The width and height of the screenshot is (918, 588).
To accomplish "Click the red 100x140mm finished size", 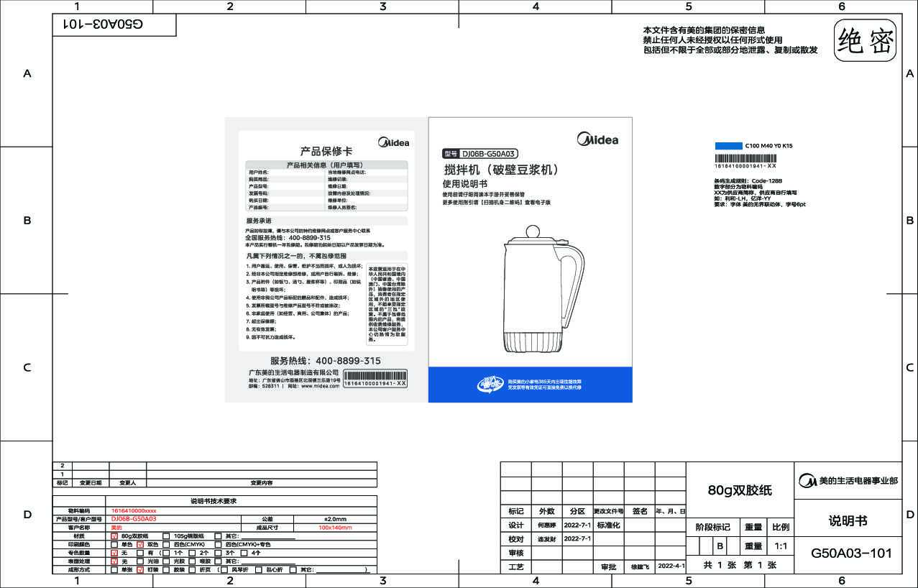I will [x=335, y=528].
